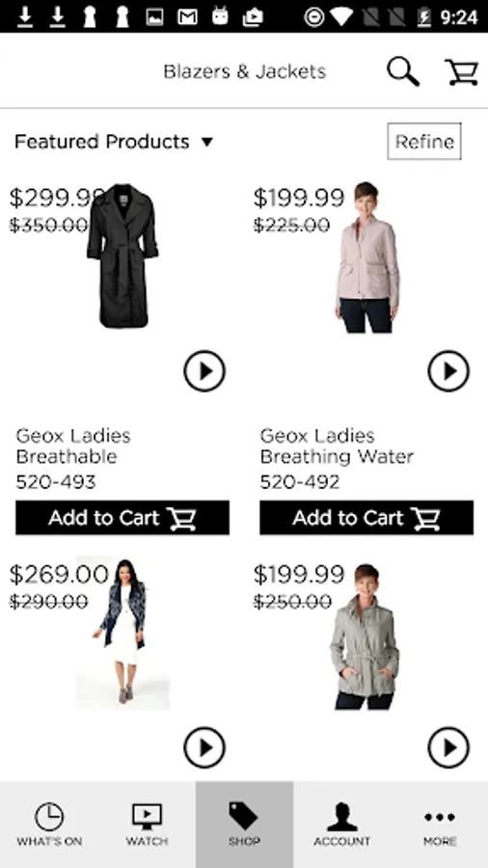Add item 520-492 to cart
The image size is (488, 868).
[x=366, y=518]
